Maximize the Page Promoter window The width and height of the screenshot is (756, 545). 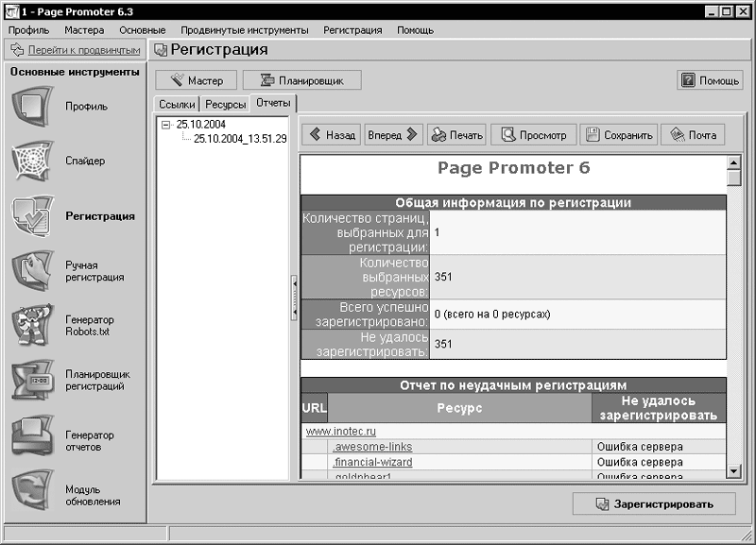[727, 11]
